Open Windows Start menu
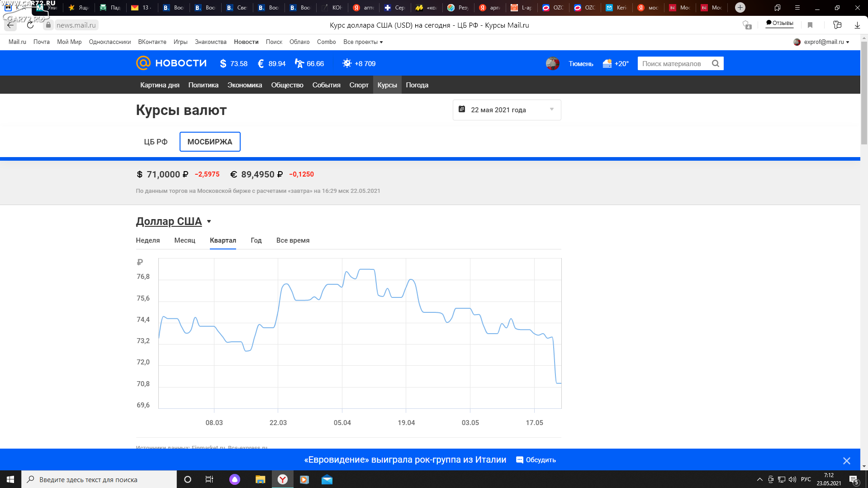 pyautogui.click(x=10, y=479)
